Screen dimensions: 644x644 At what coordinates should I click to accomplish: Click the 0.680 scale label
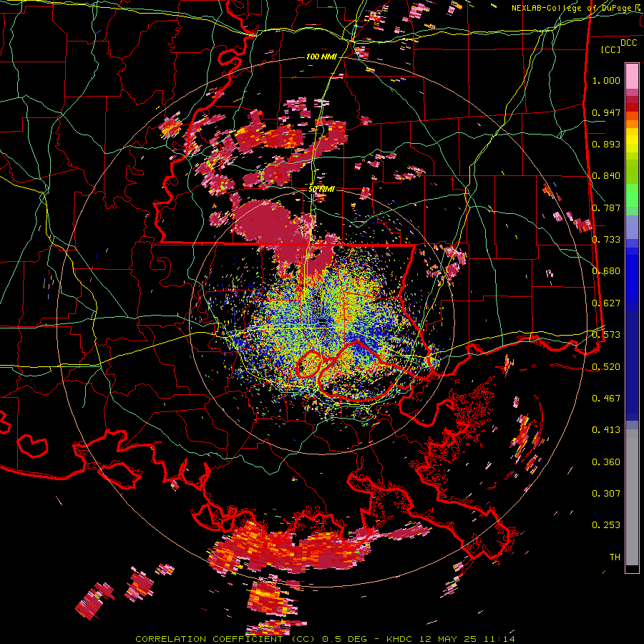(x=606, y=271)
